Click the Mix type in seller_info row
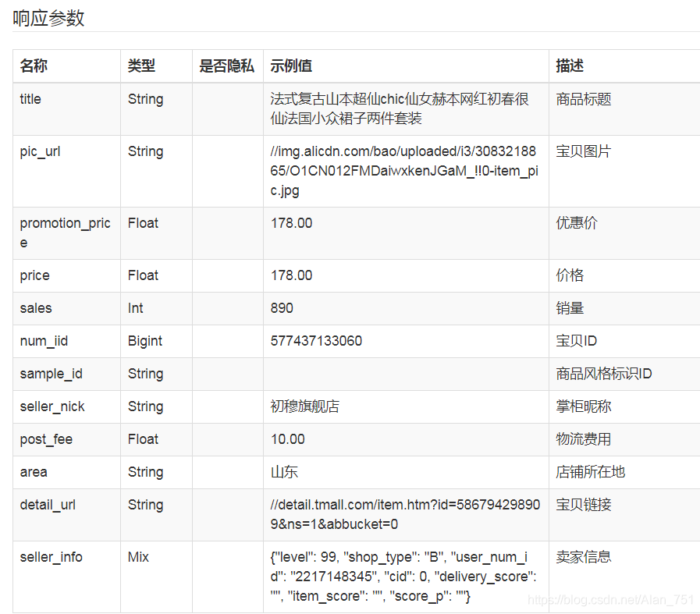Image resolution: width=700 pixels, height=614 pixels. (x=138, y=557)
